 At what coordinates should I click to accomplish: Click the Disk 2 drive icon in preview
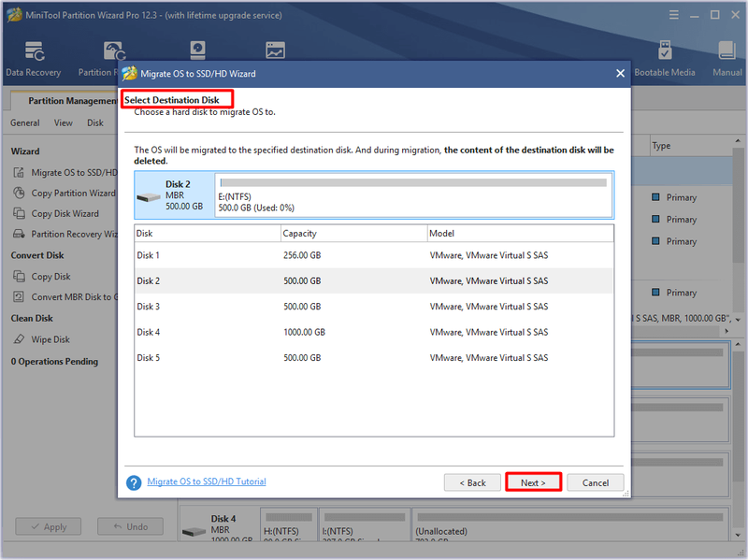(x=149, y=197)
